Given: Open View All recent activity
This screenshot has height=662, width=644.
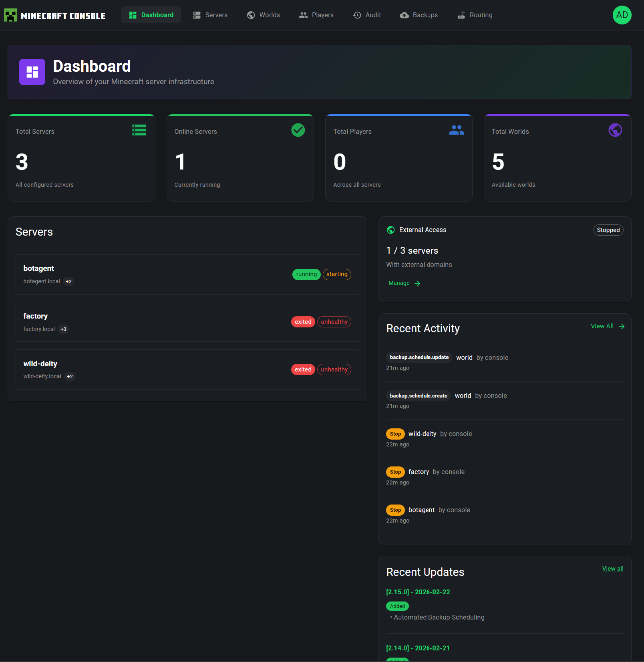Looking at the screenshot, I should click(x=608, y=326).
